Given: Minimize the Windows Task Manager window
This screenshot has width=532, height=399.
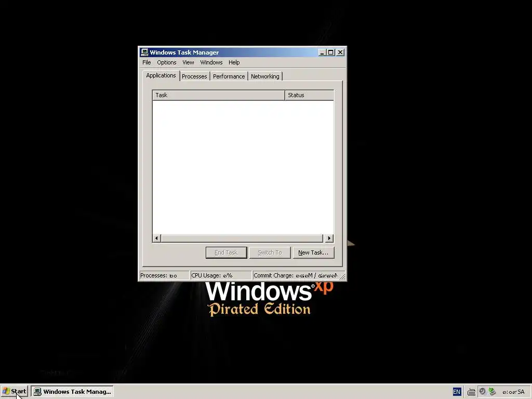Looking at the screenshot, I should point(322,52).
